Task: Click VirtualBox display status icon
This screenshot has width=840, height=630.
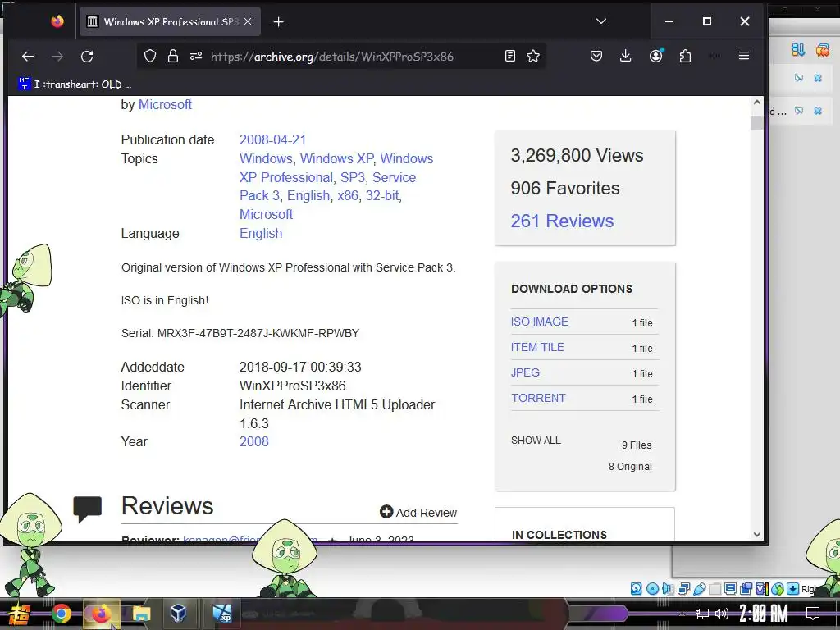Action: pyautogui.click(x=730, y=589)
